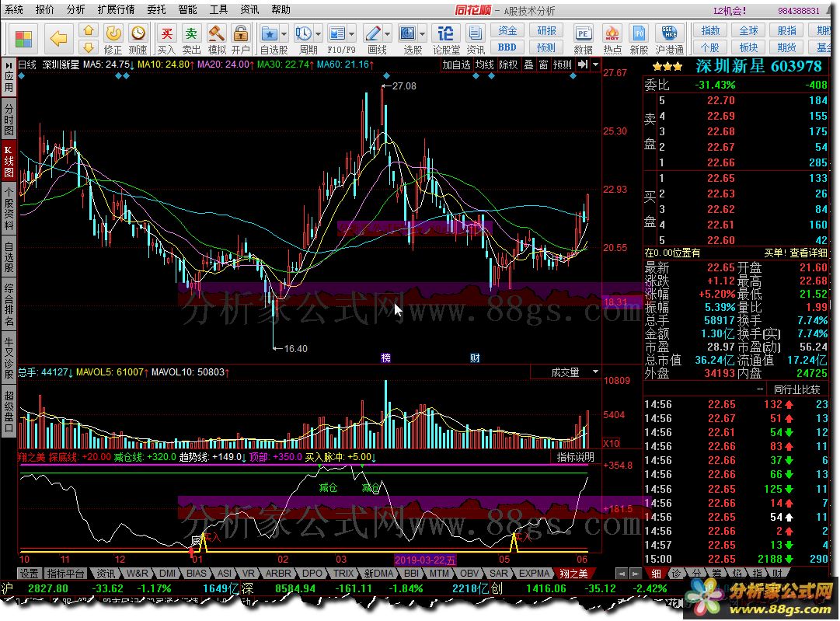The height and width of the screenshot is (621, 840).
Task: Open the 报价 menu
Action: tap(45, 9)
